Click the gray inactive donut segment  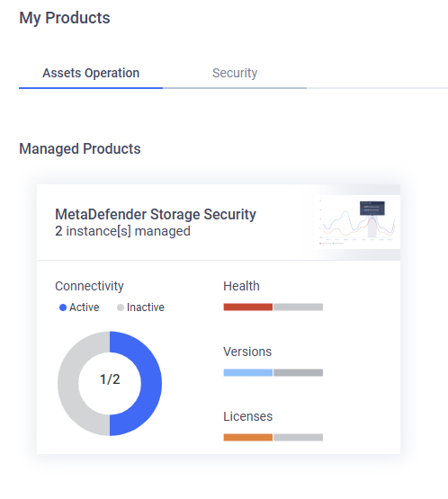(x=68, y=384)
